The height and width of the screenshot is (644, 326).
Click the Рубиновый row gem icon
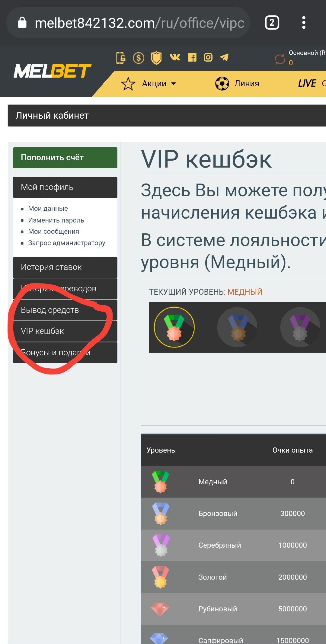pos(160,609)
